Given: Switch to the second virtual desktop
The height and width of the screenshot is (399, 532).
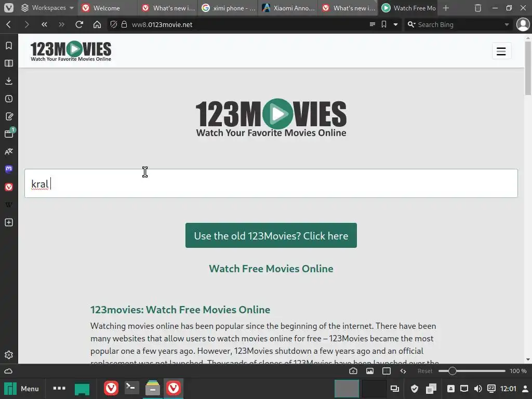Looking at the screenshot, I should pos(374,389).
